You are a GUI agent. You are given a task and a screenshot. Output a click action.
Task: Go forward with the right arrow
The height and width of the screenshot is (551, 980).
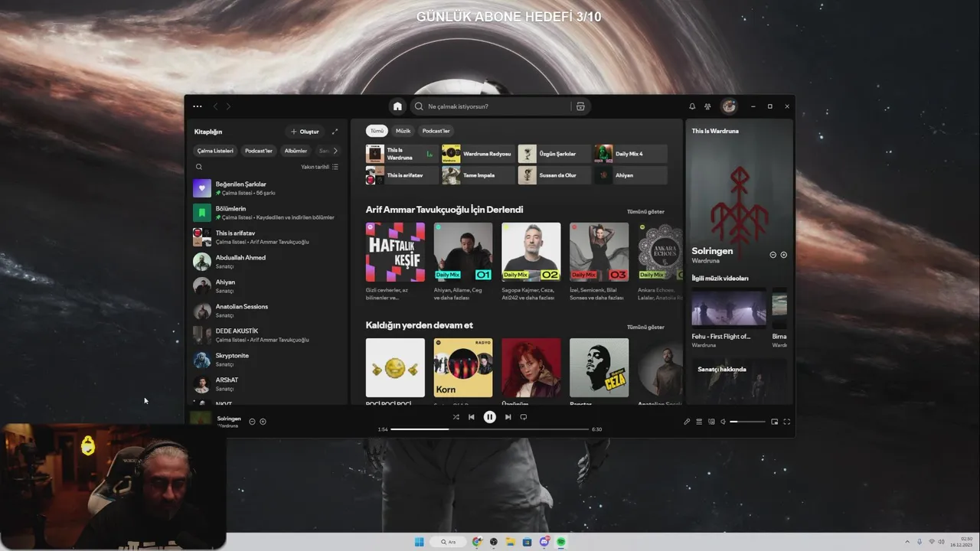[228, 106]
